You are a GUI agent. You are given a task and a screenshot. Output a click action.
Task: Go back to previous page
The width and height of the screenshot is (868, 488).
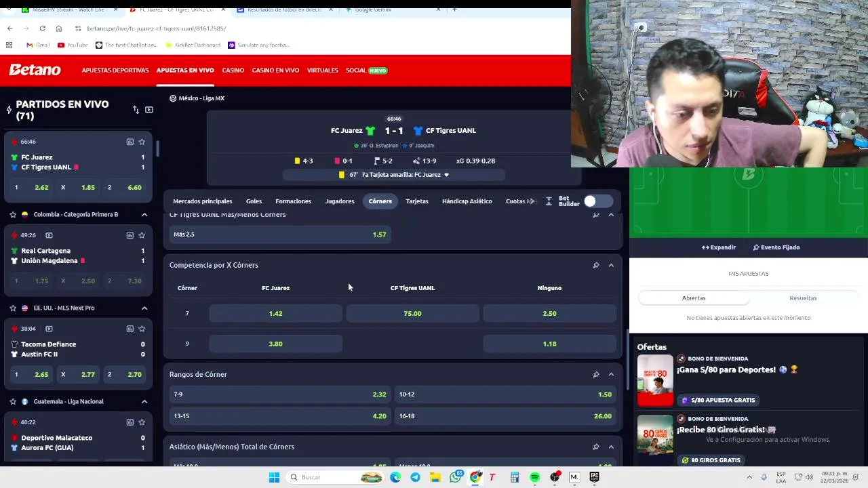pyautogui.click(x=9, y=28)
